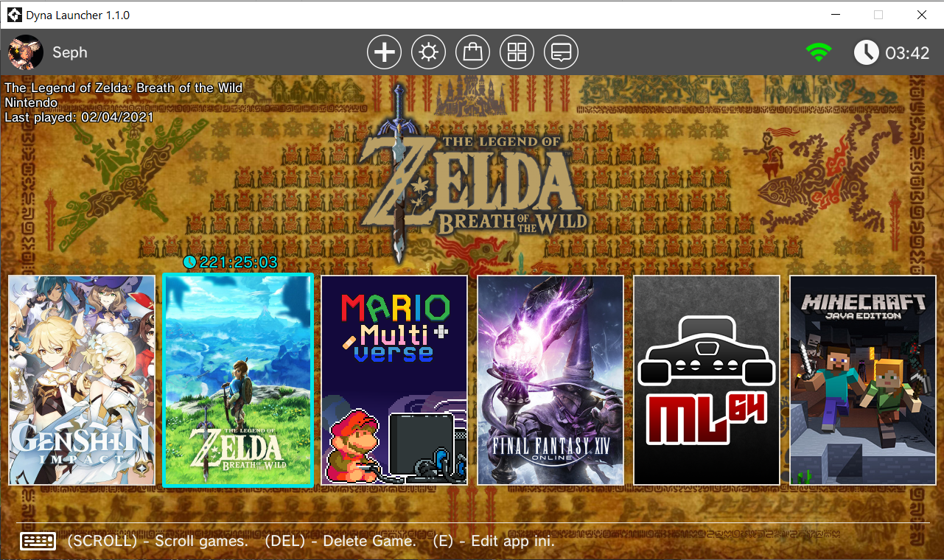This screenshot has height=560, width=944.
Task: Select the Mario Multiverse game cover
Action: point(394,380)
